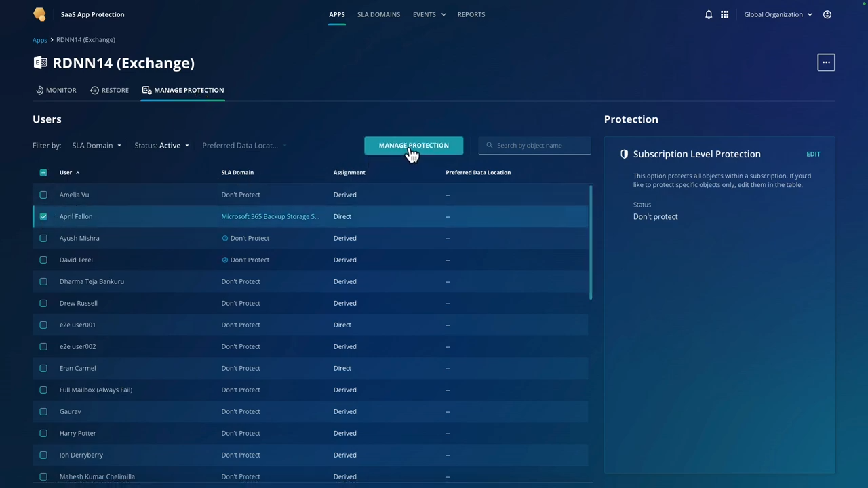The height and width of the screenshot is (488, 868).
Task: Click the Preferred Data Location column header
Action: [478, 172]
